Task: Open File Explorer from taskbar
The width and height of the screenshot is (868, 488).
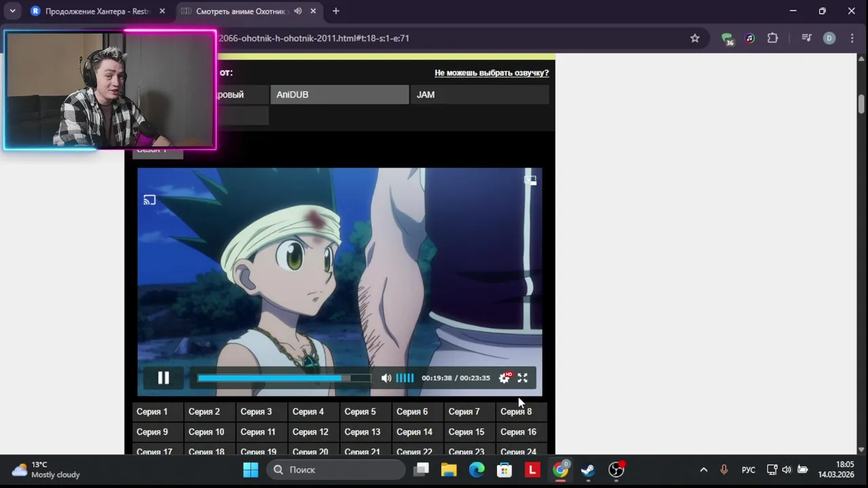Action: coord(449,470)
